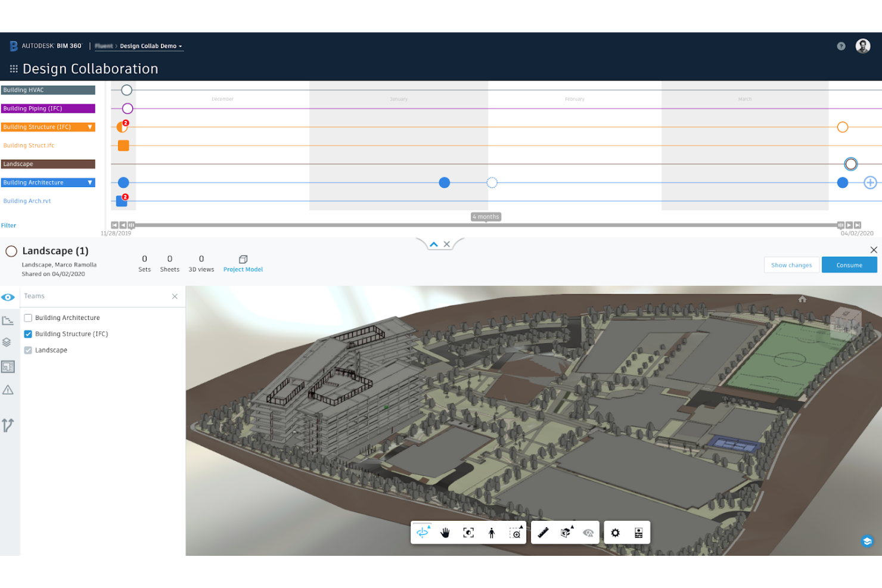Screen dimensions: 882x588
Task: Activate the Pan tool
Action: [x=445, y=533]
